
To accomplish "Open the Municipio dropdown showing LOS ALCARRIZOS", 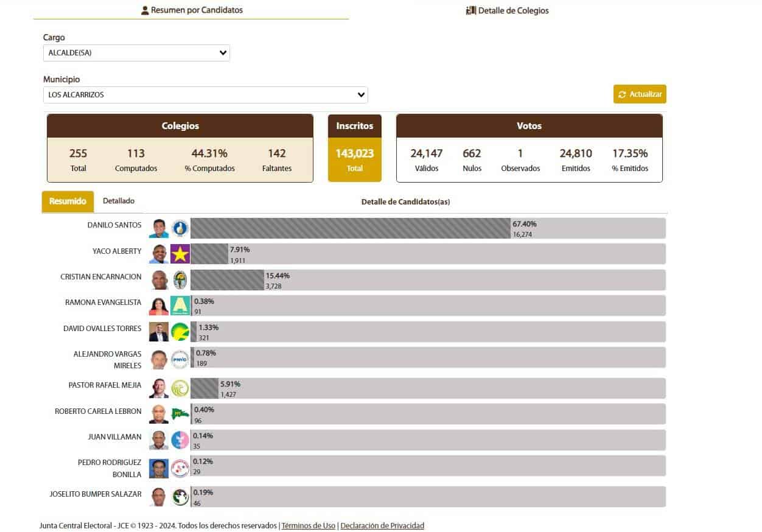I will coord(205,95).
